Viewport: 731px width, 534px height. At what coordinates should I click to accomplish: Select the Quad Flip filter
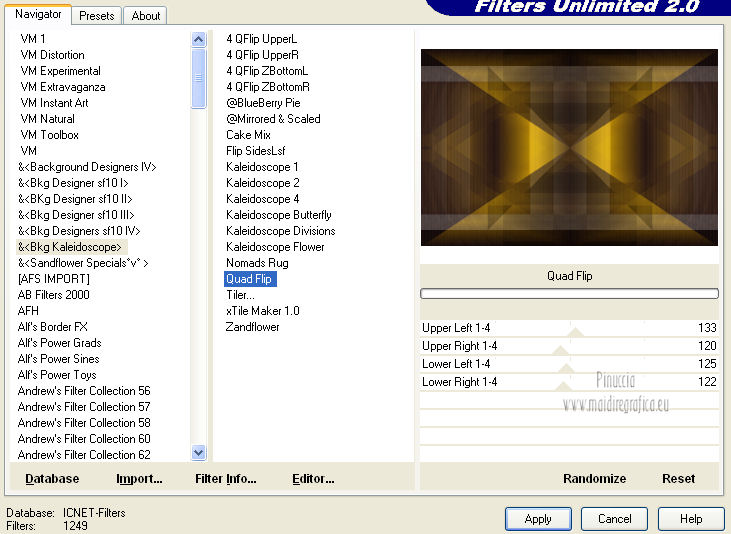tap(250, 279)
